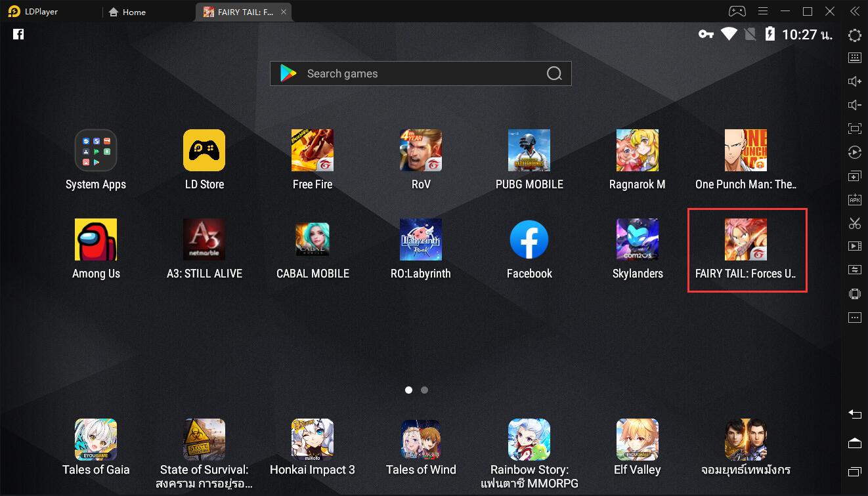Image resolution: width=868 pixels, height=496 pixels.
Task: Open A3: STILL ALIVE
Action: [x=204, y=239]
